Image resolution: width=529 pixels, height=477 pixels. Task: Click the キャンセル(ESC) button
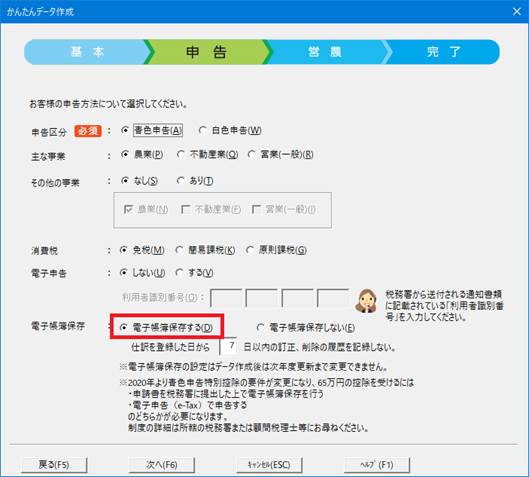point(269,465)
